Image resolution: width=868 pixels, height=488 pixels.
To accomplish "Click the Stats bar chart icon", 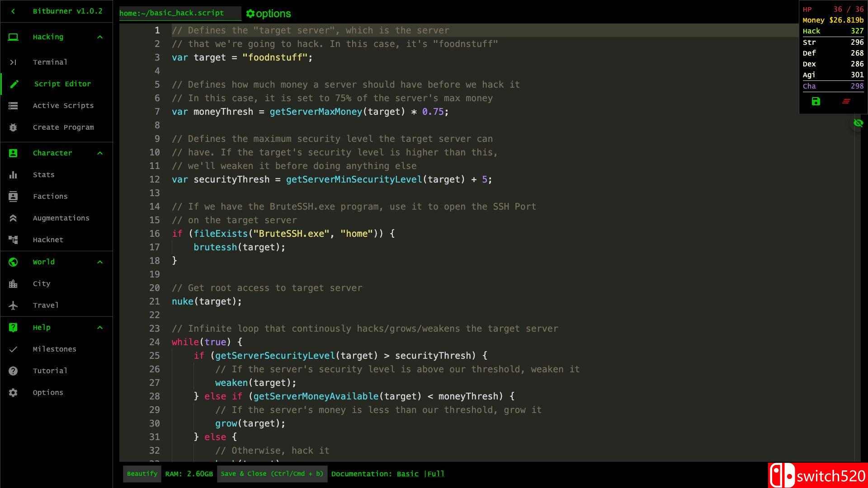I will (x=13, y=175).
